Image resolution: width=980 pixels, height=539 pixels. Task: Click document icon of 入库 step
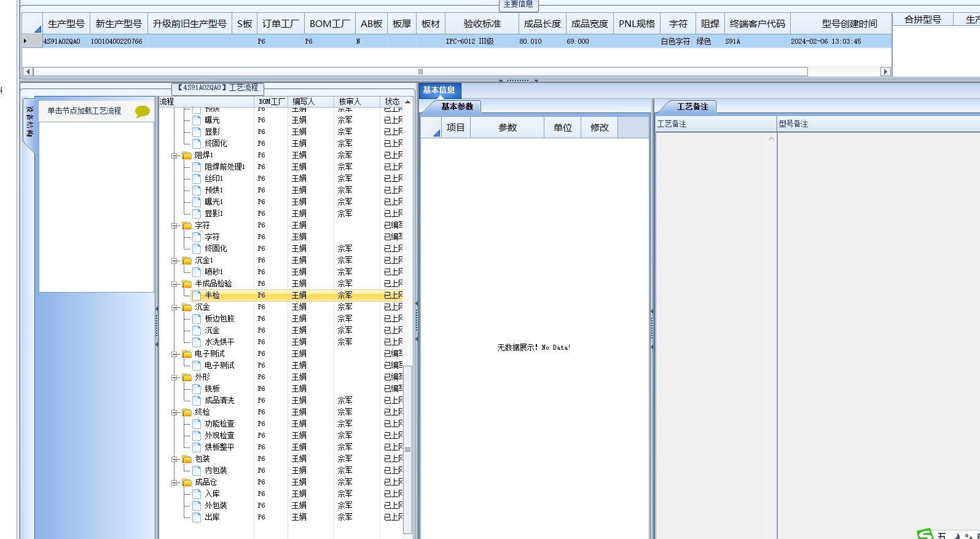197,494
